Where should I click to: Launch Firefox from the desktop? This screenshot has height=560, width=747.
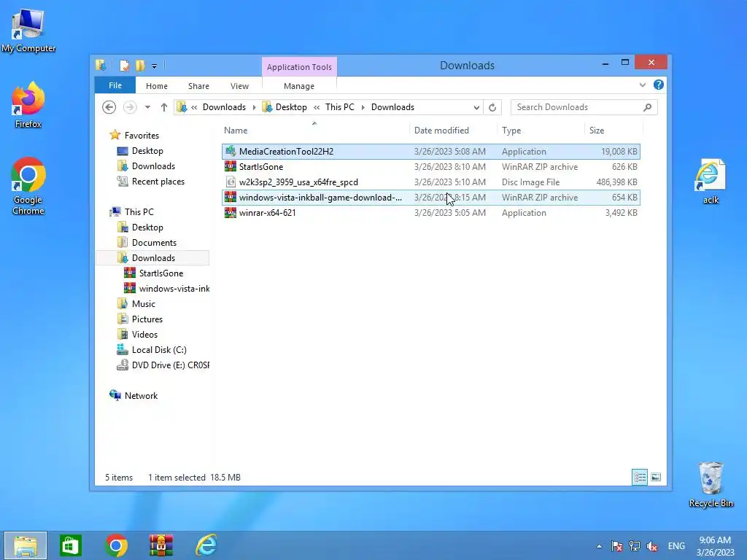click(x=28, y=105)
